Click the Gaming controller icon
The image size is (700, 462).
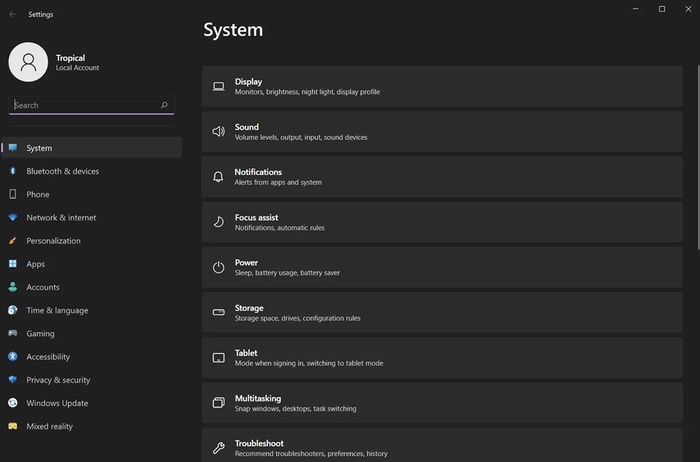[x=13, y=334]
